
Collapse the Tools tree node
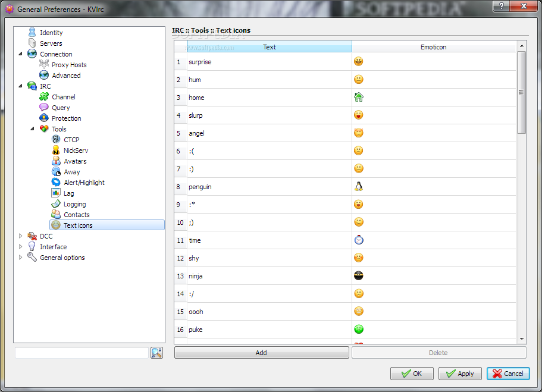coord(32,129)
